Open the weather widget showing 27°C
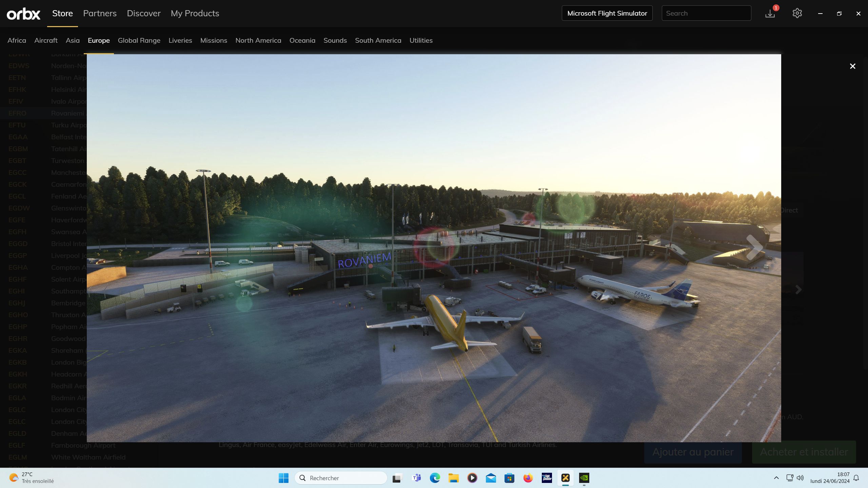Image resolution: width=868 pixels, height=488 pixels. pyautogui.click(x=31, y=478)
